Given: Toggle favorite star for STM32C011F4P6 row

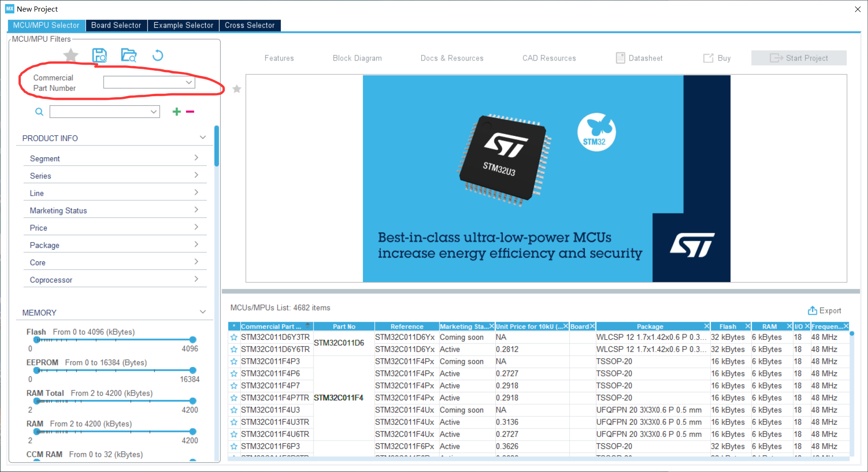Looking at the screenshot, I should point(234,374).
